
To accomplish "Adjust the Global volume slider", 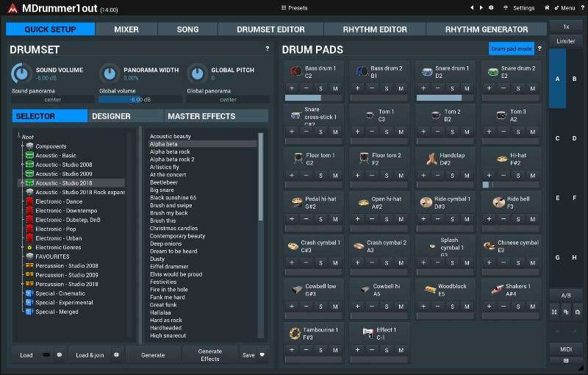I will click(x=140, y=99).
